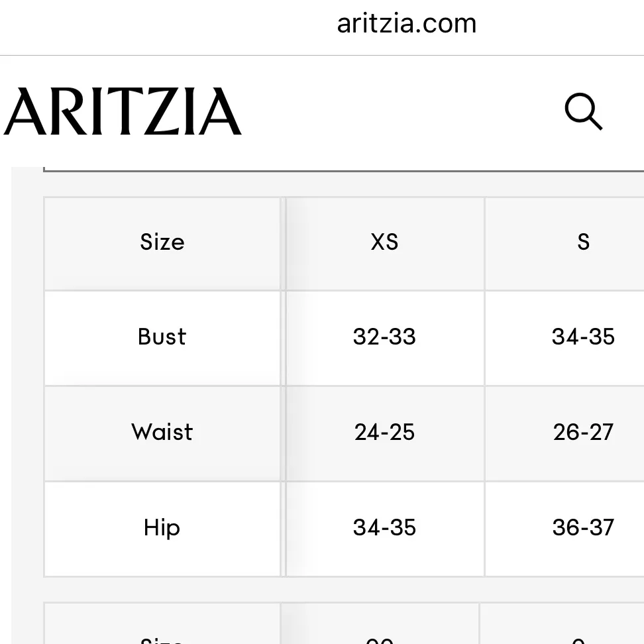Viewport: 644px width, 644px height.
Task: Choose the S hip value 36-37
Action: tap(583, 528)
